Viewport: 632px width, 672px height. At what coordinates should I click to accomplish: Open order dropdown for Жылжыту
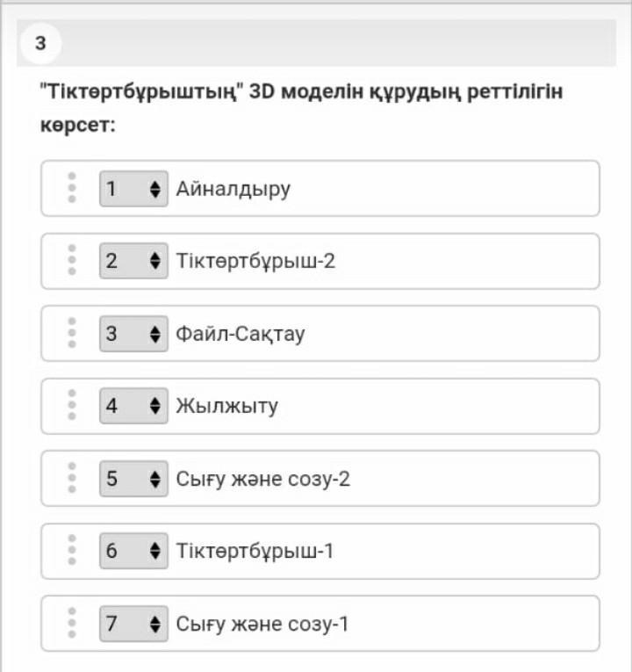pyautogui.click(x=133, y=406)
